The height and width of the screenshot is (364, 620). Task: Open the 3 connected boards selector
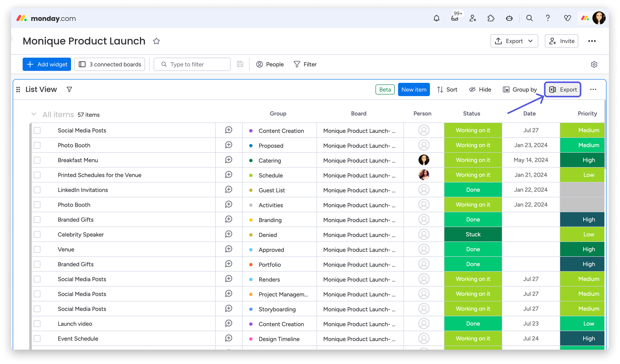pos(110,64)
